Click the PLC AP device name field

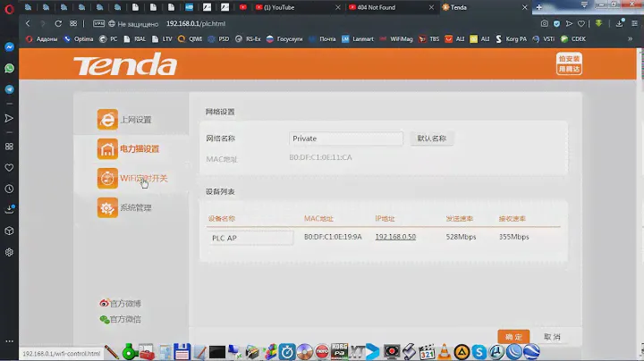point(250,238)
